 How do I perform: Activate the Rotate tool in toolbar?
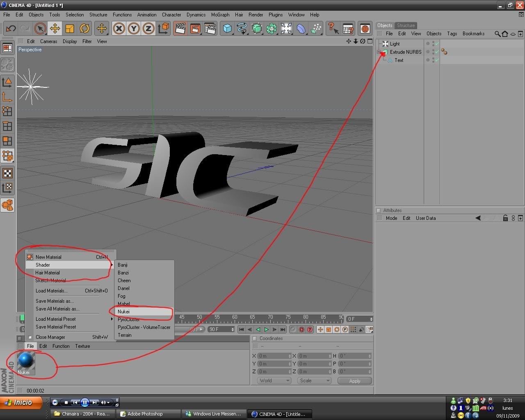(x=84, y=28)
